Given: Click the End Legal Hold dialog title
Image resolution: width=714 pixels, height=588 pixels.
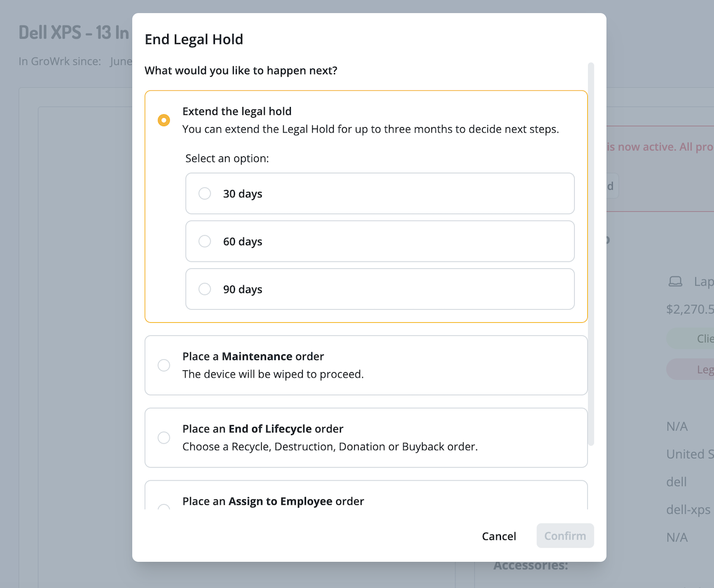Looking at the screenshot, I should pyautogui.click(x=194, y=40).
